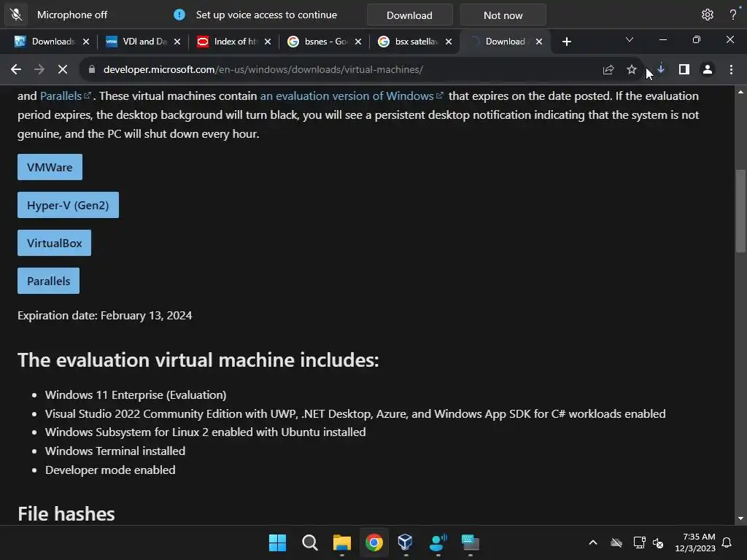Image resolution: width=747 pixels, height=560 pixels.
Task: Download the Hyper-V (Gen2) virtual machine
Action: pos(68,205)
